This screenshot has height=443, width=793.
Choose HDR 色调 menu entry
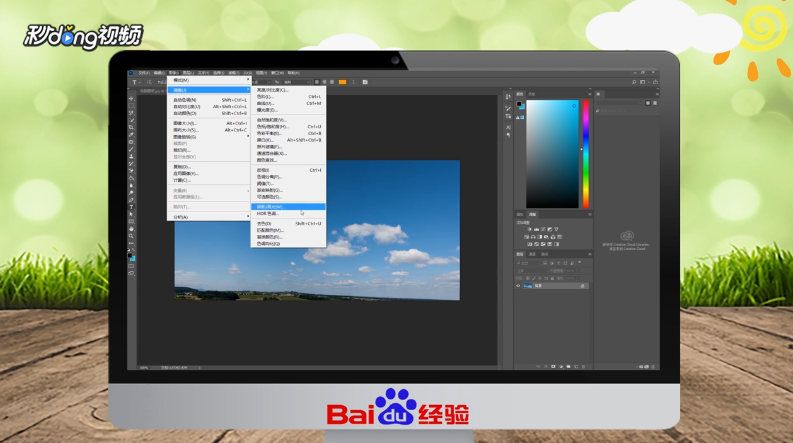tap(288, 213)
